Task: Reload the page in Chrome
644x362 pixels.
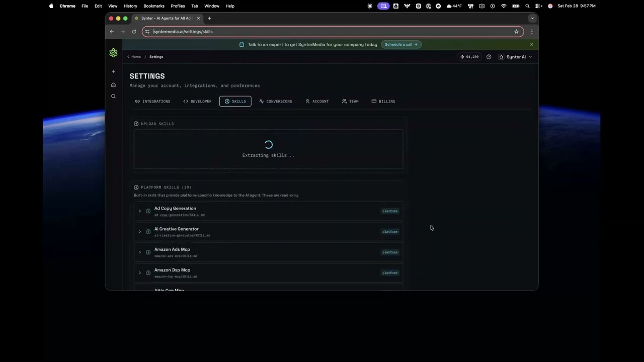Action: (134, 32)
